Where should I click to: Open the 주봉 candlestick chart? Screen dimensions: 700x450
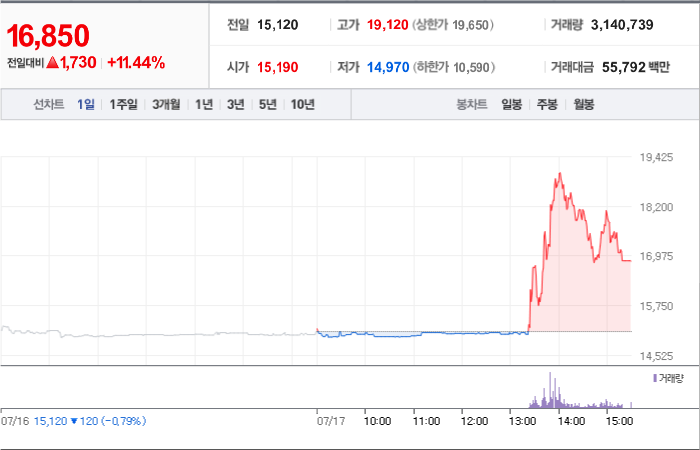pos(547,105)
